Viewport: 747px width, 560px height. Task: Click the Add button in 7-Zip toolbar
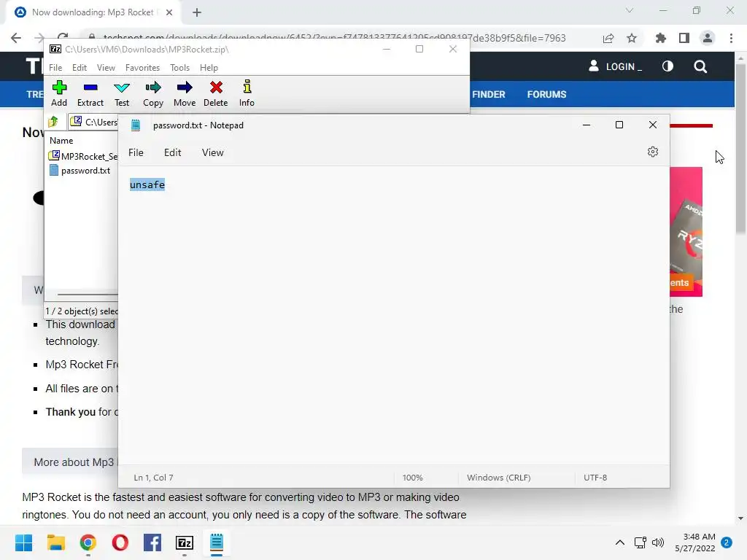coord(59,93)
